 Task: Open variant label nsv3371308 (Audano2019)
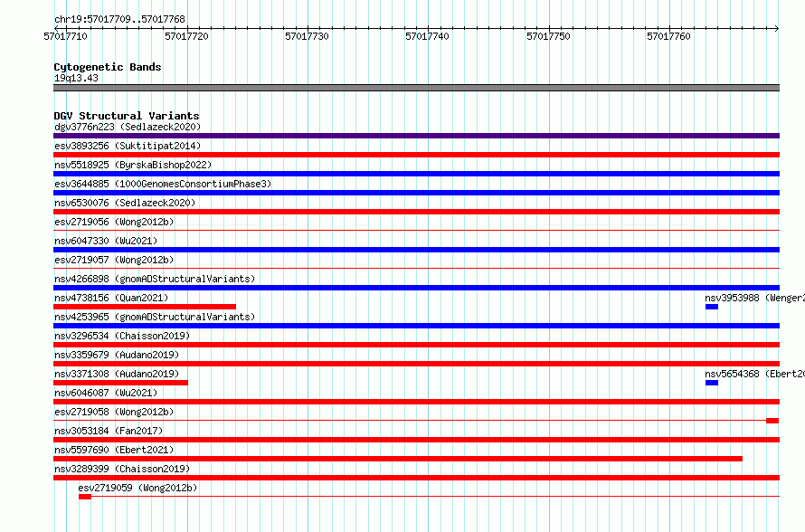pyautogui.click(x=117, y=374)
